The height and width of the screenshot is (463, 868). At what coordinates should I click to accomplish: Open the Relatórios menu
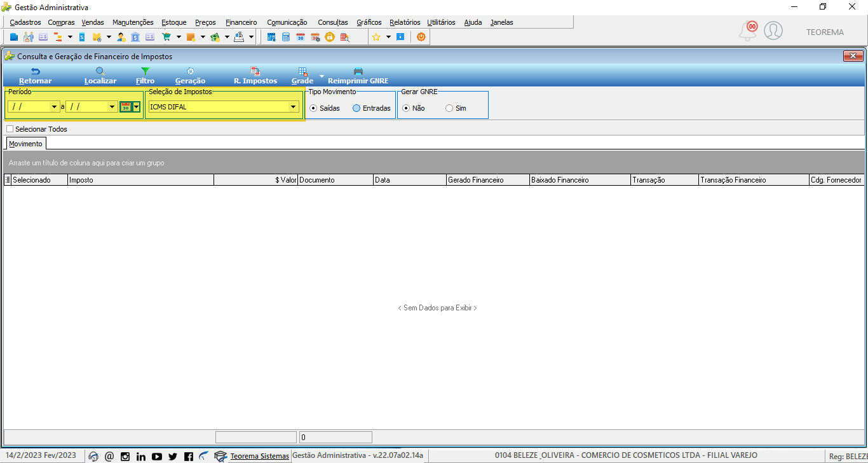[x=405, y=22]
